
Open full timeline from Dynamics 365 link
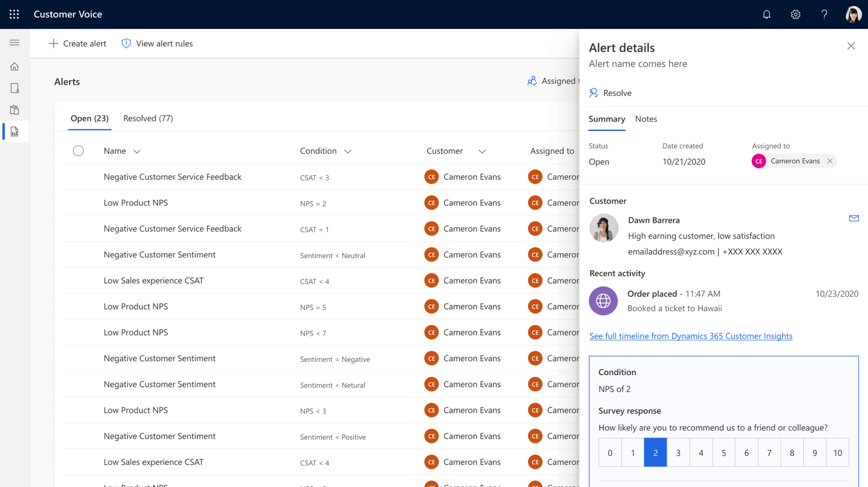[x=691, y=336]
